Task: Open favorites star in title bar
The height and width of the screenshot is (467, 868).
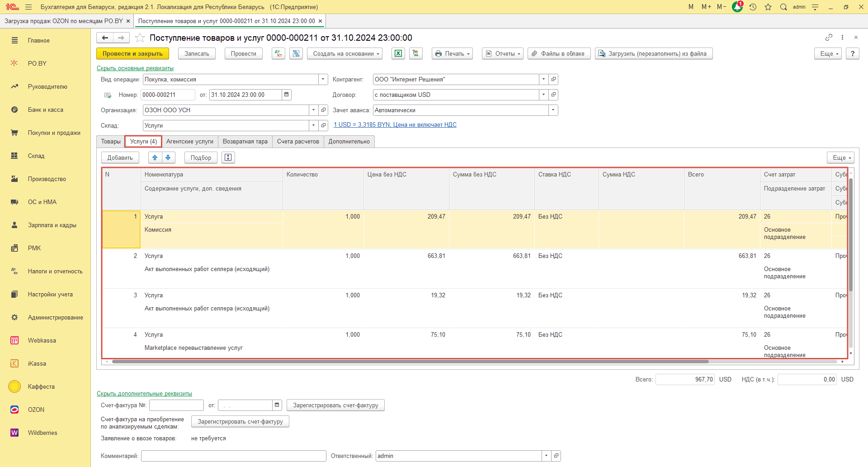Action: pos(768,7)
